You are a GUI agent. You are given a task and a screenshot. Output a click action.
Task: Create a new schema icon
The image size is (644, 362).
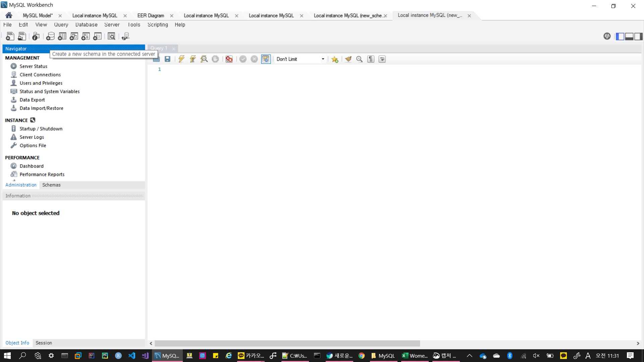point(50,36)
